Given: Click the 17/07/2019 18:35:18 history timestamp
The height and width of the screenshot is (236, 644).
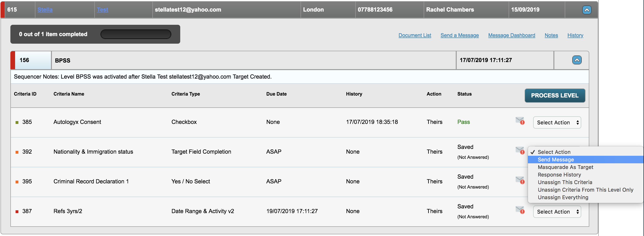Looking at the screenshot, I should [x=372, y=122].
